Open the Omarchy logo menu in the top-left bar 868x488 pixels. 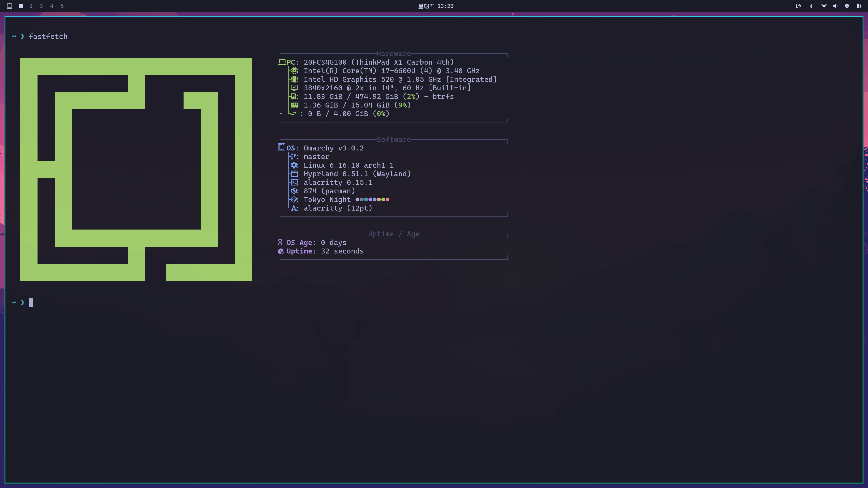pyautogui.click(x=9, y=6)
